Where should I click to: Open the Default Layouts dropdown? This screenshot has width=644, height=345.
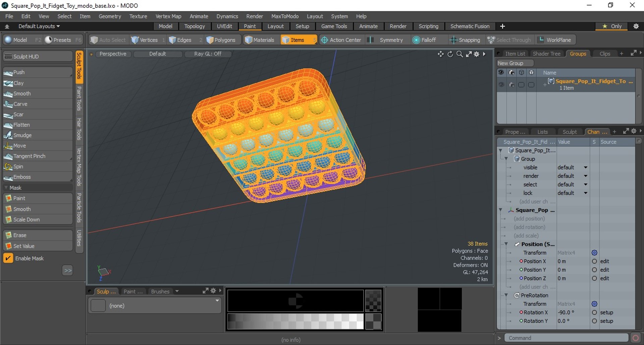[39, 26]
